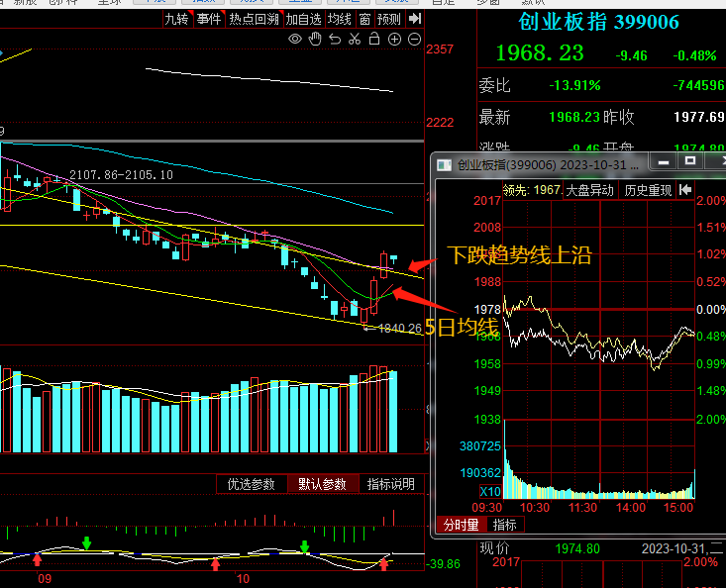
Task: Click the back-to-start arrow in popup
Action: [x=685, y=190]
